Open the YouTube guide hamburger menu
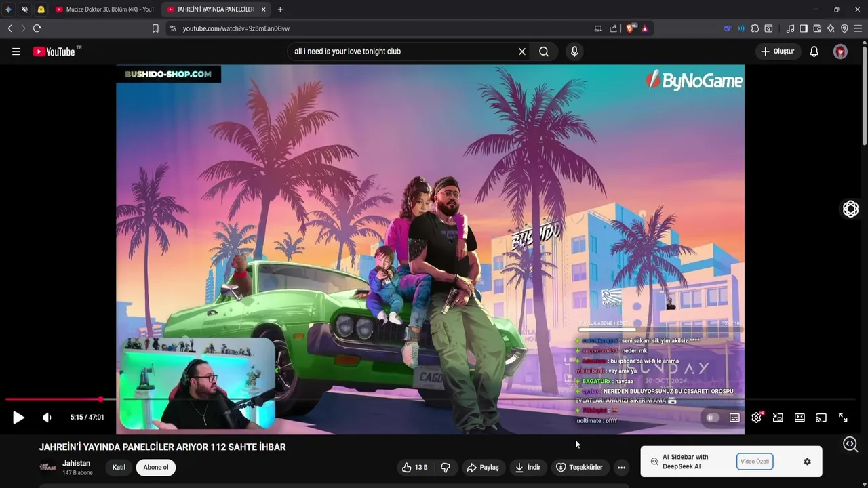868x488 pixels. tap(16, 52)
